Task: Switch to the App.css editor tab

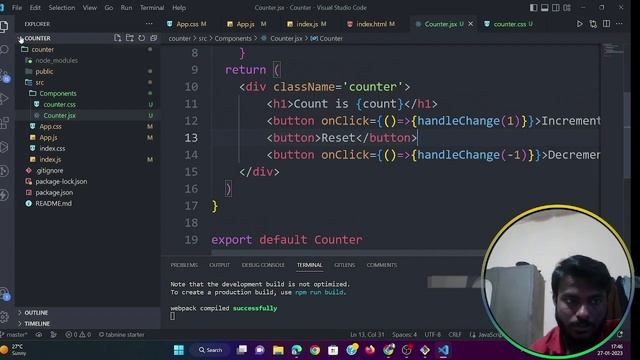Action: click(x=187, y=24)
